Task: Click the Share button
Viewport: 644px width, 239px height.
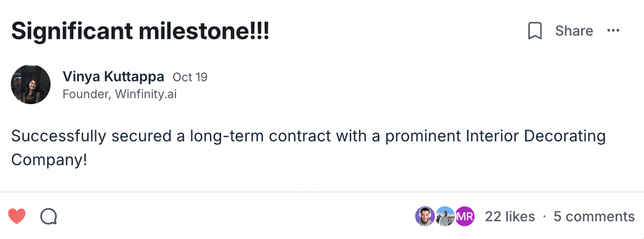Action: click(574, 31)
